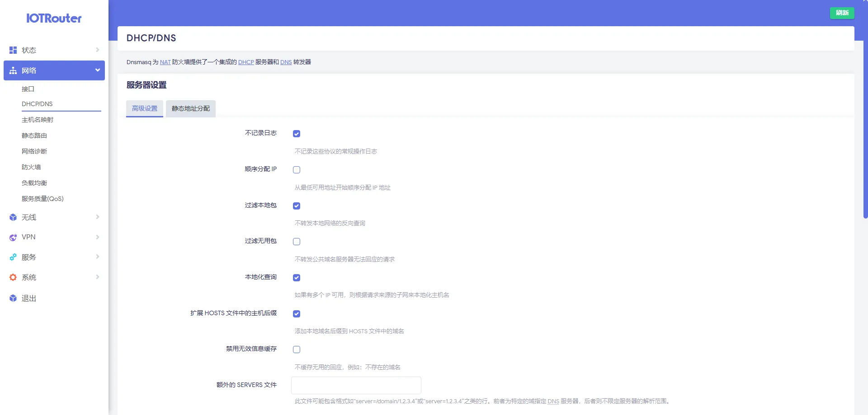Click the 服务 services icon

point(13,257)
